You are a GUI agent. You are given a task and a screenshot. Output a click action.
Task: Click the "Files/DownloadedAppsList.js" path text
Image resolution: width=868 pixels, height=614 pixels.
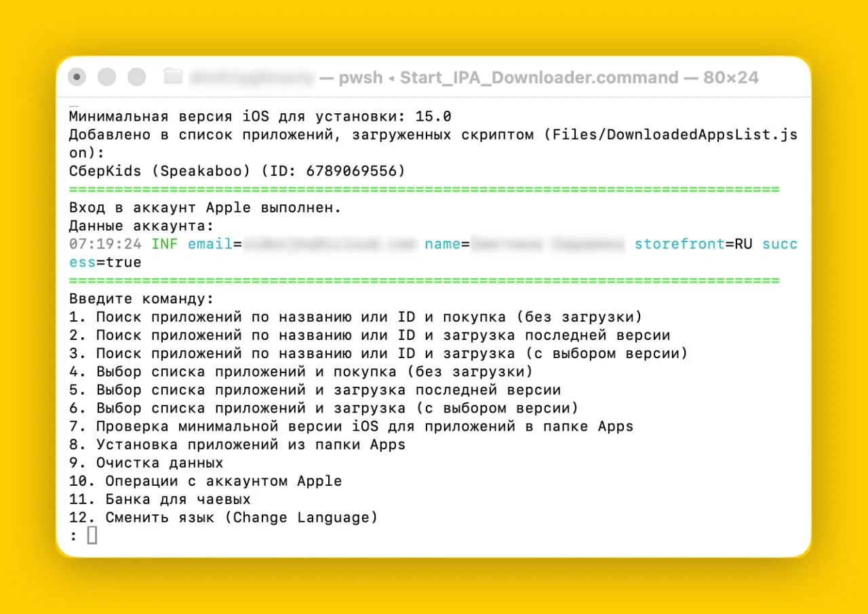676,134
